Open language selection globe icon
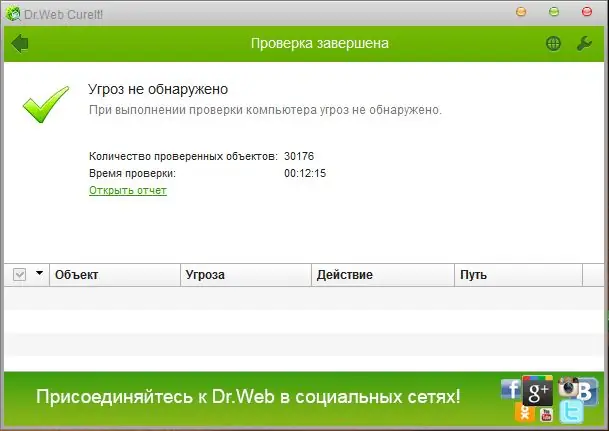This screenshot has width=609, height=431. click(553, 43)
